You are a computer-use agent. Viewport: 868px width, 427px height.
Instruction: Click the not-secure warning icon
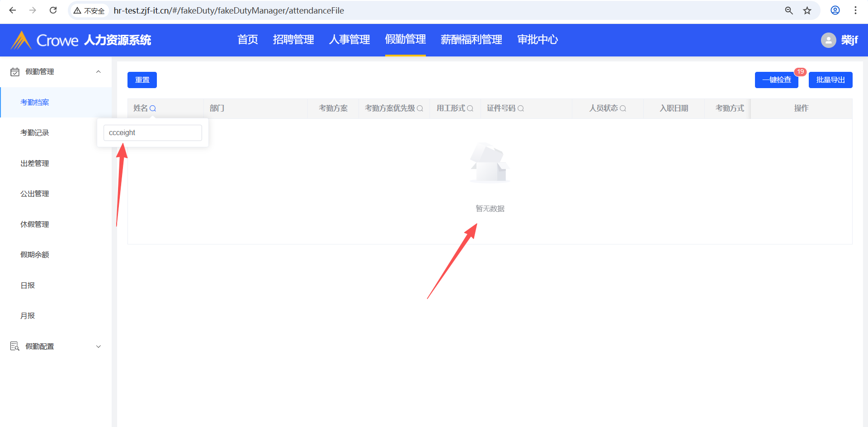pyautogui.click(x=77, y=10)
